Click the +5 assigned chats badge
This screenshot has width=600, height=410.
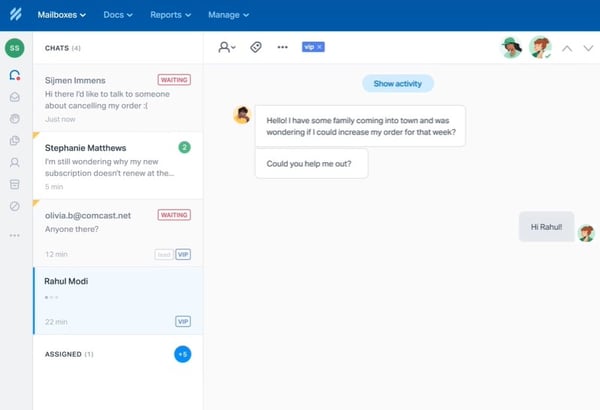pos(182,354)
